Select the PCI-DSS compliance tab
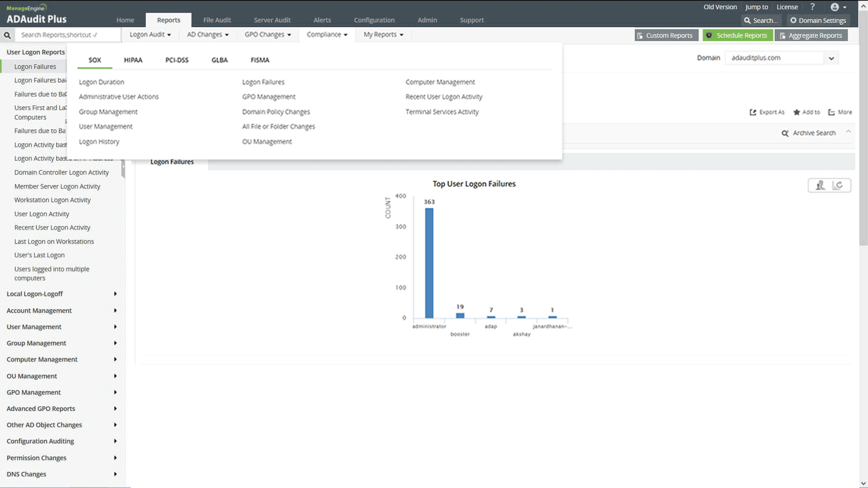868x488 pixels. (x=177, y=60)
